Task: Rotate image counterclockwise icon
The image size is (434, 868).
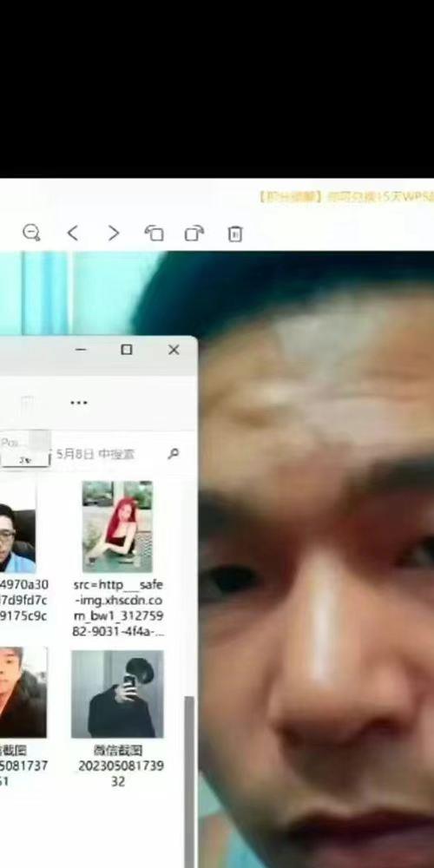Action: [154, 233]
